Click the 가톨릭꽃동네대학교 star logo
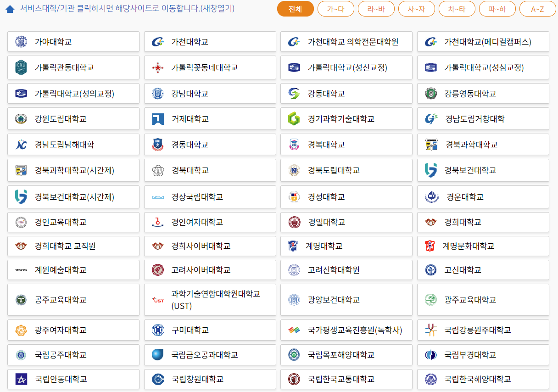Viewport: 558px width, 392px height. click(158, 68)
